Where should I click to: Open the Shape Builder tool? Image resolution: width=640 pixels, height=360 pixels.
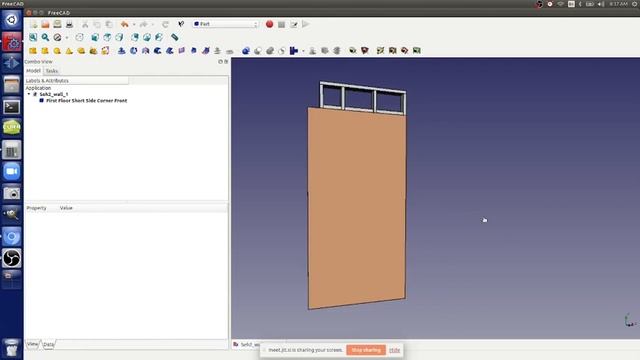[x=105, y=51]
